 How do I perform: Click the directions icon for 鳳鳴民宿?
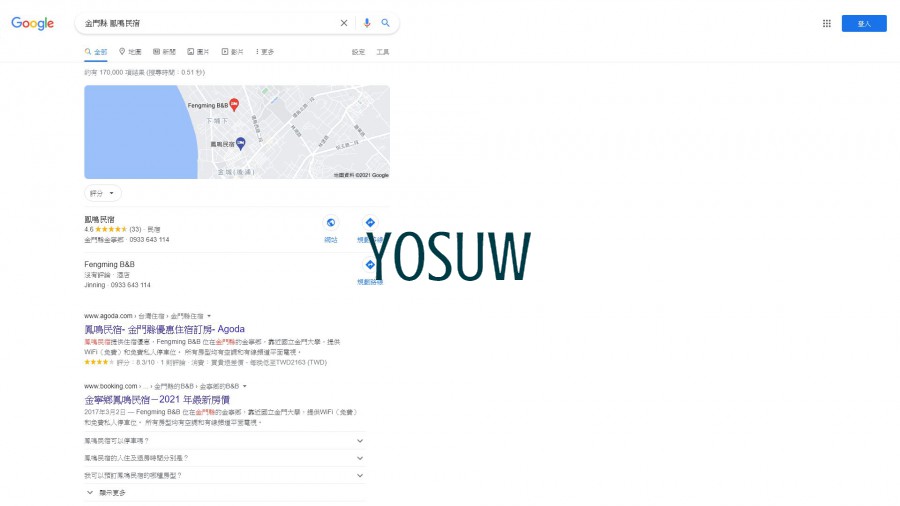pos(370,223)
